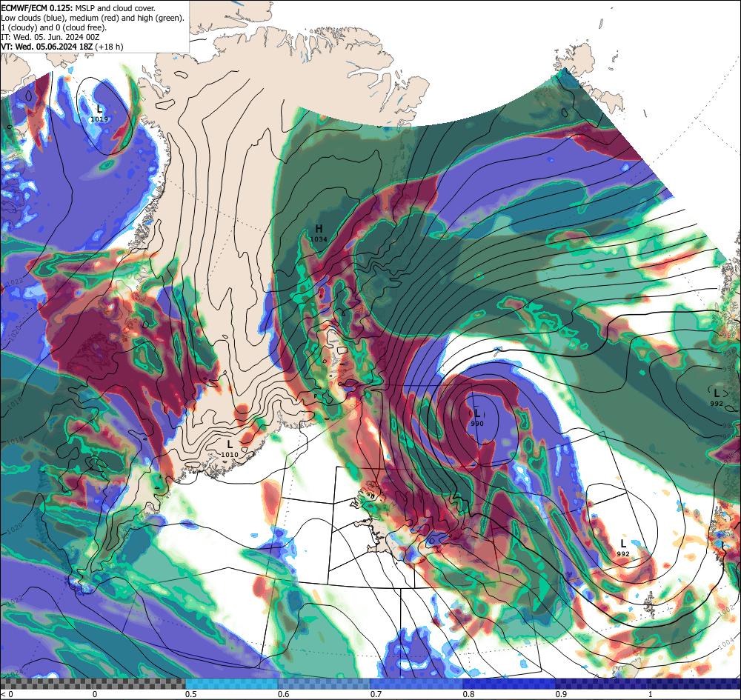
Task: Click the initialization time 'IT: Wed. 05. Jun. 2024 00Z'
Action: (x=50, y=36)
